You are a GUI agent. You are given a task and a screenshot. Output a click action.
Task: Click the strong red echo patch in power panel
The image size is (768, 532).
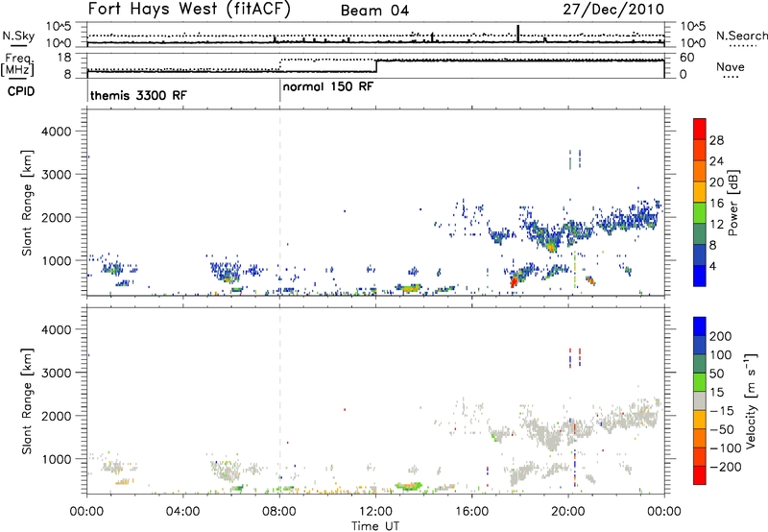pos(514,281)
